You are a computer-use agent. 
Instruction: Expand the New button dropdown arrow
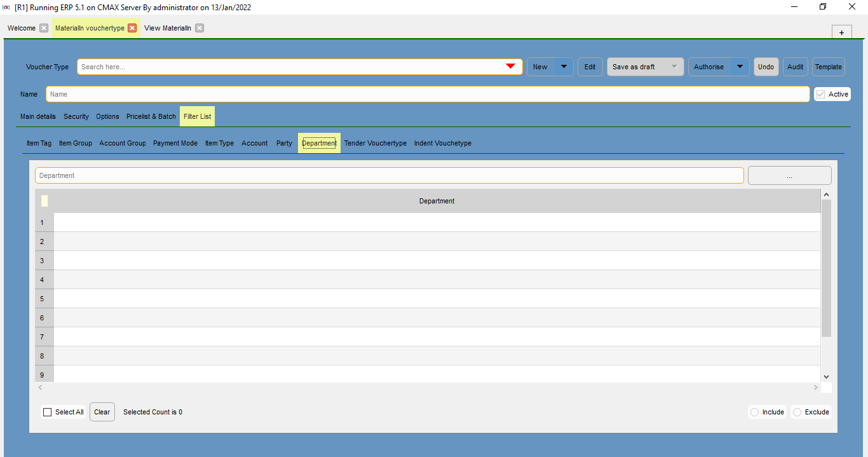click(x=564, y=67)
